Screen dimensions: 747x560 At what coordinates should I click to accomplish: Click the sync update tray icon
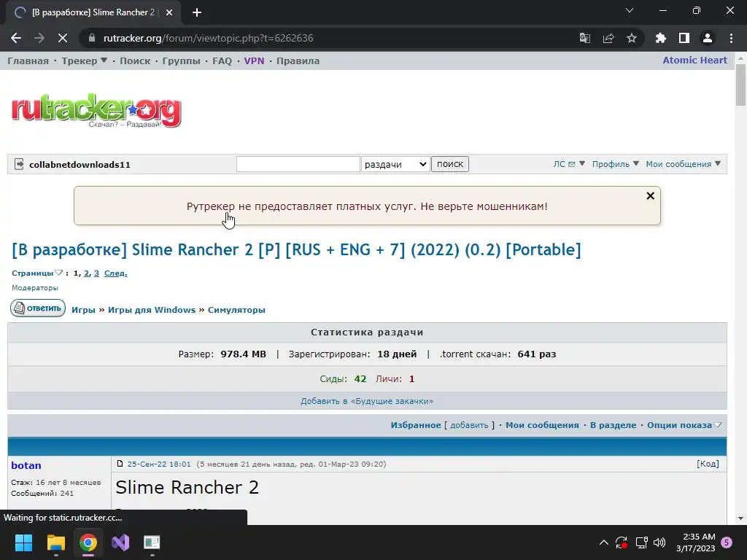coord(622,542)
